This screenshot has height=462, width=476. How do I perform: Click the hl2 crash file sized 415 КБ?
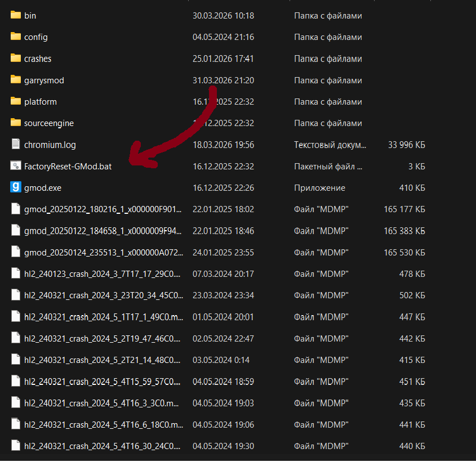tap(103, 360)
